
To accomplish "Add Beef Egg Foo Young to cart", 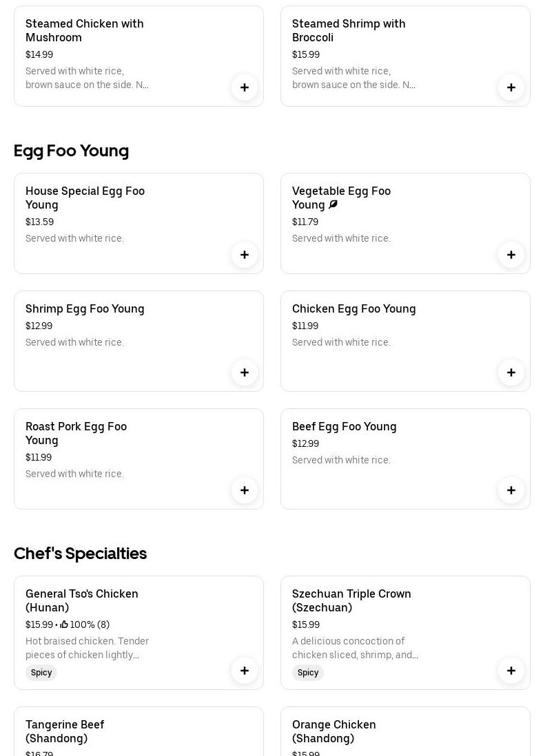I will tap(511, 490).
